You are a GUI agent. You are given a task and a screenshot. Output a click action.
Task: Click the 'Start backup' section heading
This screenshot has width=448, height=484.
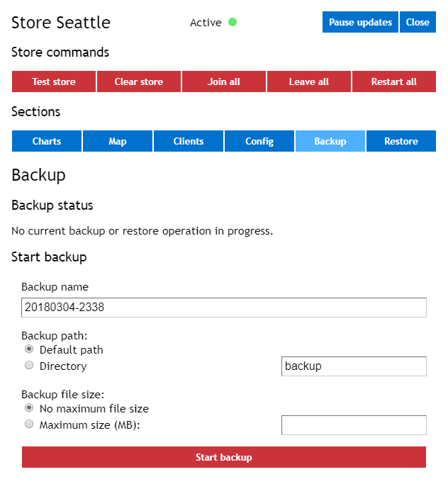(x=49, y=257)
